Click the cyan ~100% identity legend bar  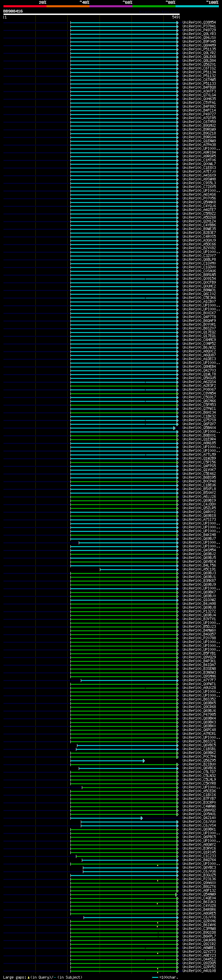(197, 6)
